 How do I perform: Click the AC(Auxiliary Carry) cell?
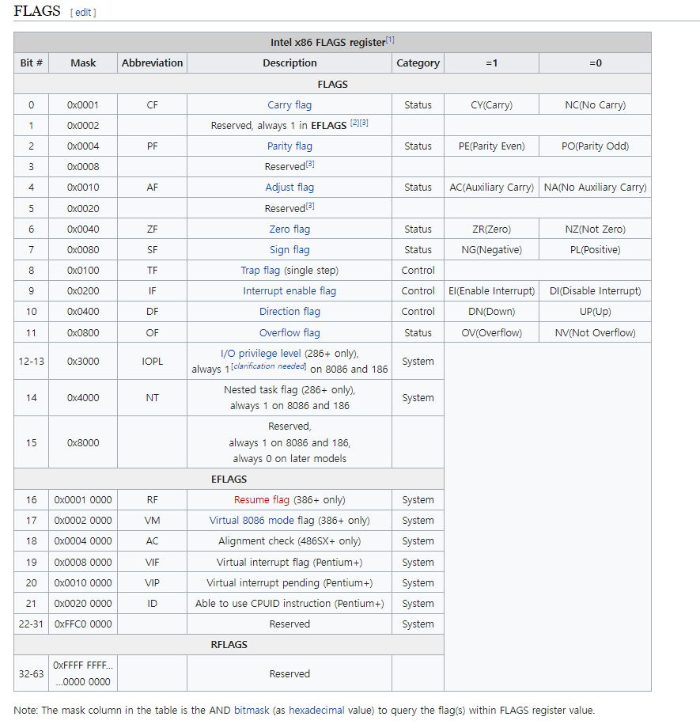491,187
